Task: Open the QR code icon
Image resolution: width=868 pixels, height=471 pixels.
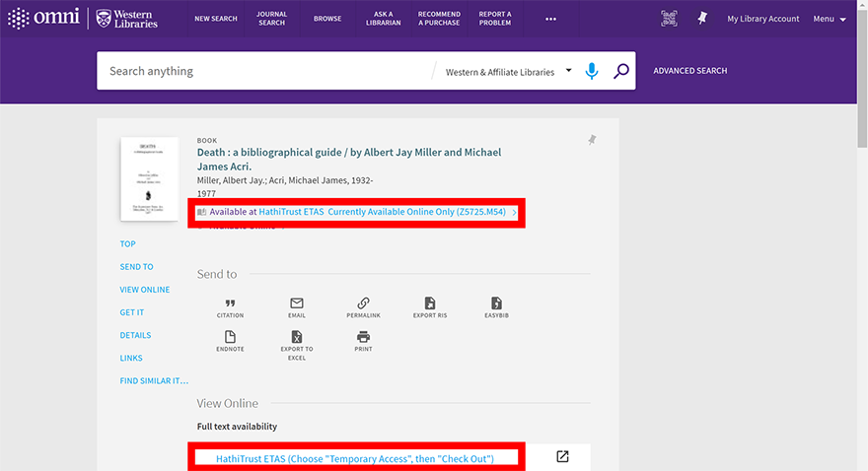Action: [669, 19]
